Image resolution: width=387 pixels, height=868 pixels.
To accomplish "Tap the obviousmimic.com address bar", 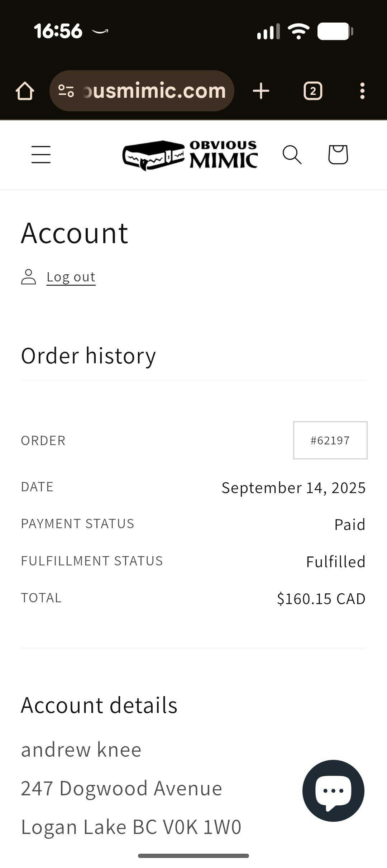I will 154,91.
